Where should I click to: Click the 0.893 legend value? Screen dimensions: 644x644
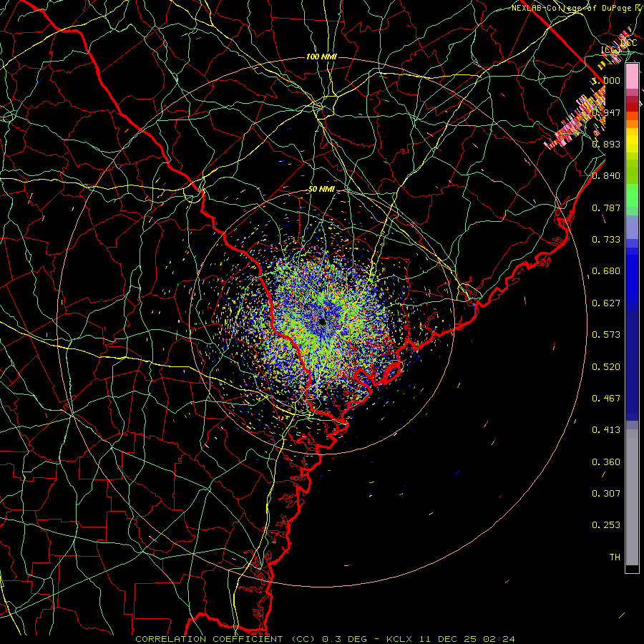coord(606,144)
